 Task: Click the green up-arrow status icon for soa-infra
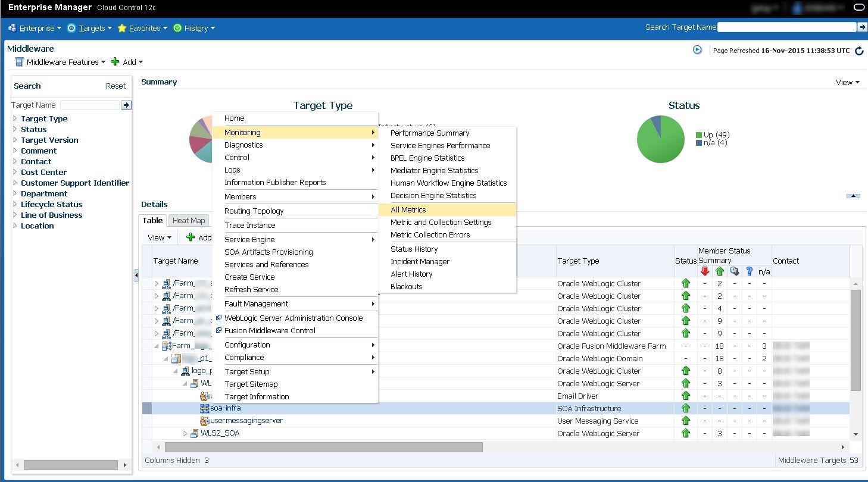(686, 408)
